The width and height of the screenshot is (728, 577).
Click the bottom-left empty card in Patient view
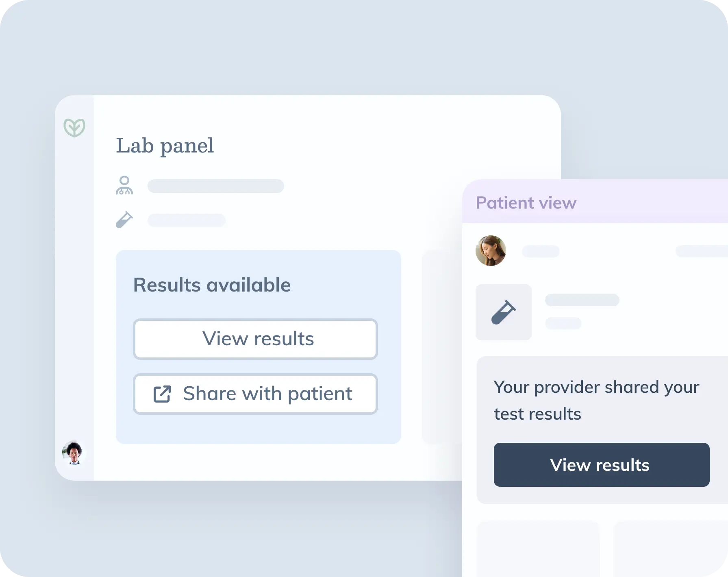click(x=537, y=549)
